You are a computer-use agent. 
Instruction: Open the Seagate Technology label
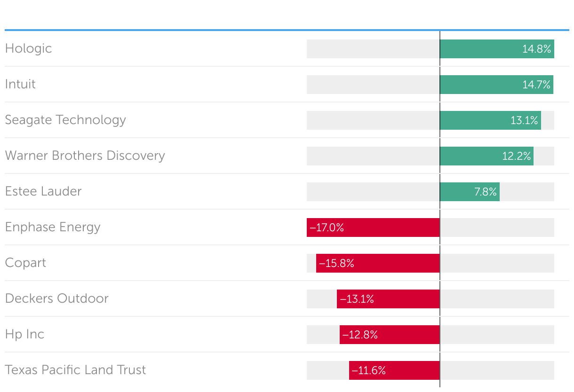tap(65, 120)
